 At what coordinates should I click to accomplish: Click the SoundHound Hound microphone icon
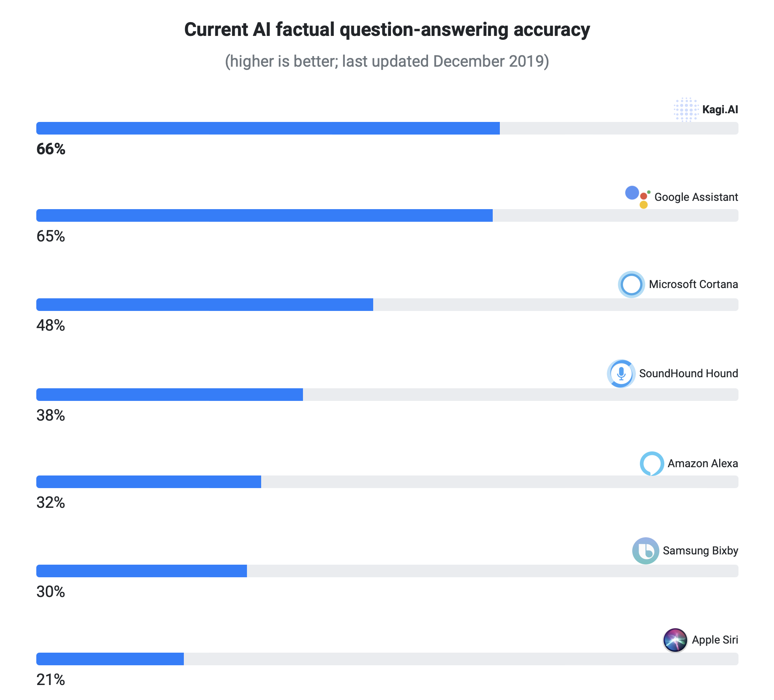621,373
